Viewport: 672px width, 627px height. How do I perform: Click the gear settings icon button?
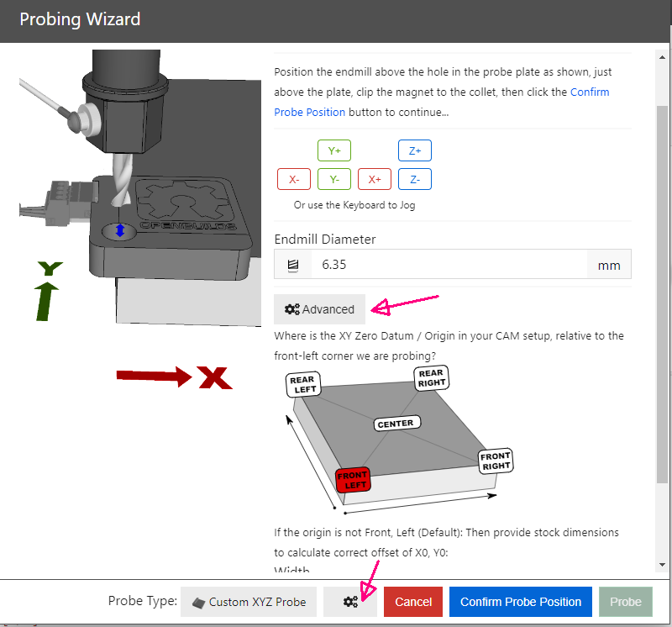click(350, 602)
